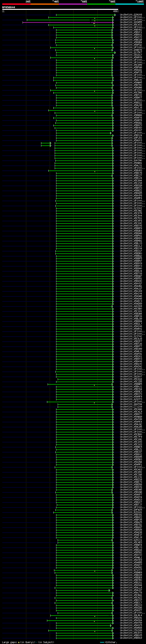This screenshot has width=146, height=644.
Task: Open hit UniRef100_Q9SN55
Action: [x=131, y=22]
